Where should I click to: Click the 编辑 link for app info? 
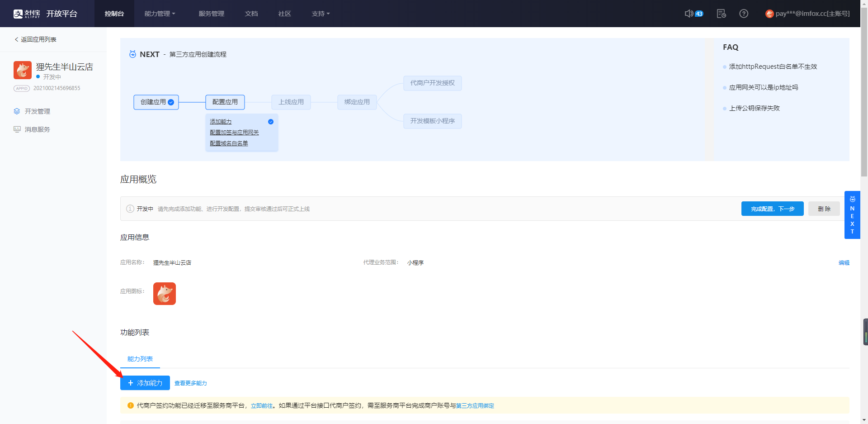pos(844,262)
